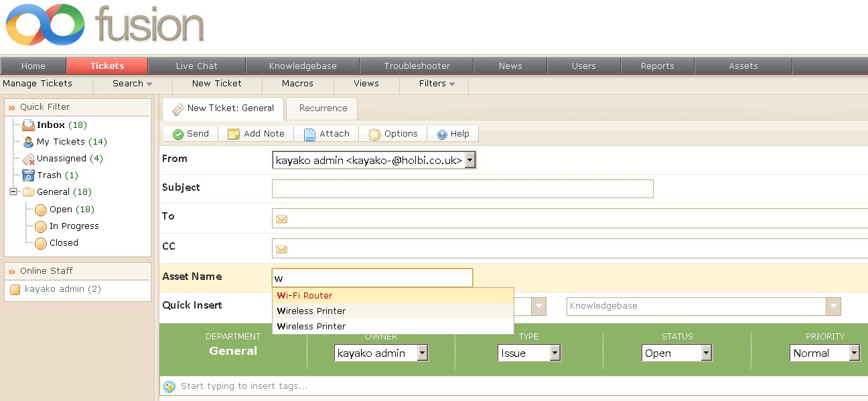868x401 pixels.
Task: Select the New Ticket: General tab
Action: [223, 108]
